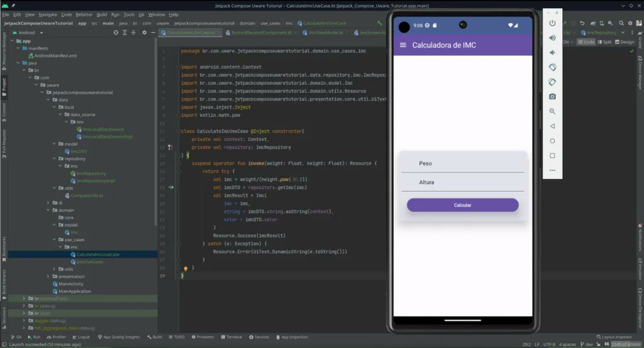Power off the emulator with power icon
Image resolution: width=644 pixels, height=348 pixels.
click(552, 23)
